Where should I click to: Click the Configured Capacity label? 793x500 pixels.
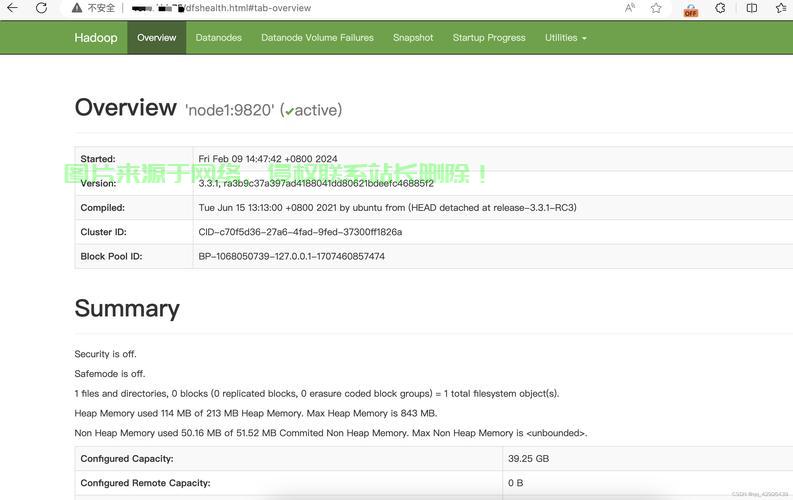126,459
